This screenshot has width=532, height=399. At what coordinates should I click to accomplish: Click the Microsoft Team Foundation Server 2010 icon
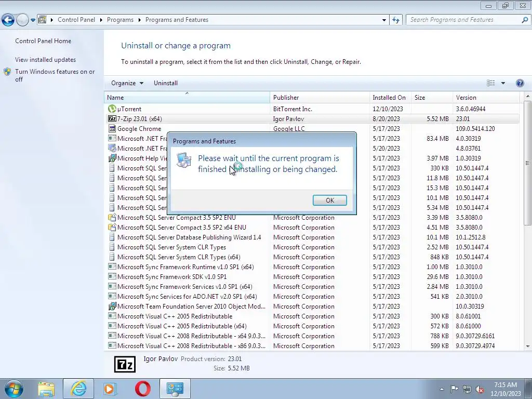click(x=112, y=307)
